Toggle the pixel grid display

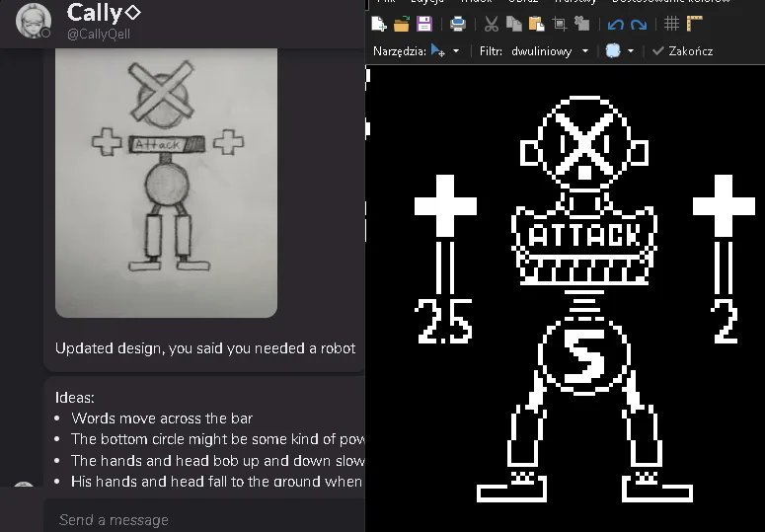click(x=672, y=24)
